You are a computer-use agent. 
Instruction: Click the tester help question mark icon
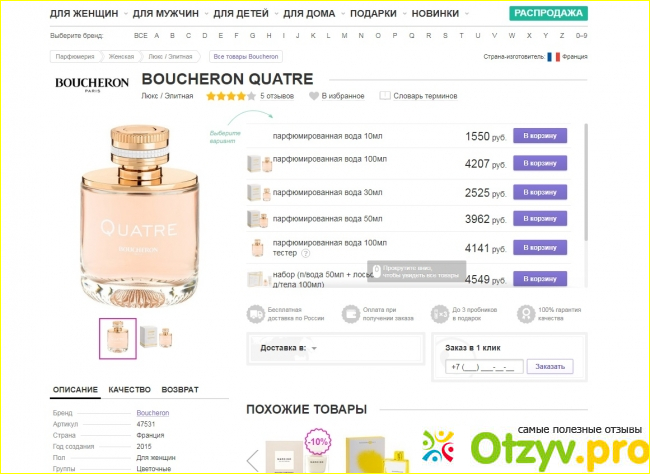tap(305, 253)
